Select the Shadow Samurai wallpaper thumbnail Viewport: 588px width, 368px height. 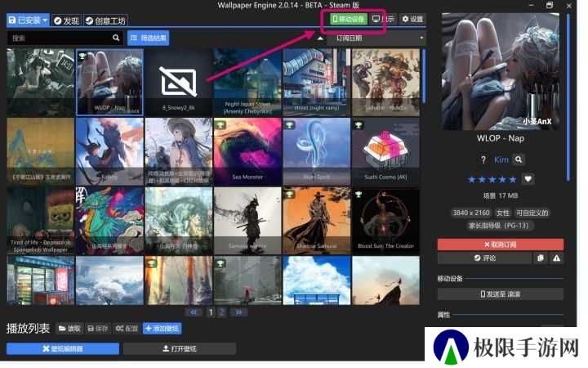[x=317, y=221]
